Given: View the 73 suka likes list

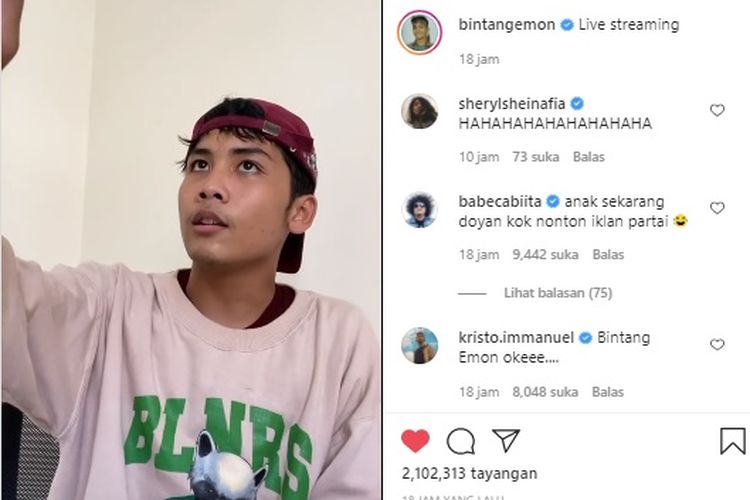Looking at the screenshot, I should (x=536, y=157).
